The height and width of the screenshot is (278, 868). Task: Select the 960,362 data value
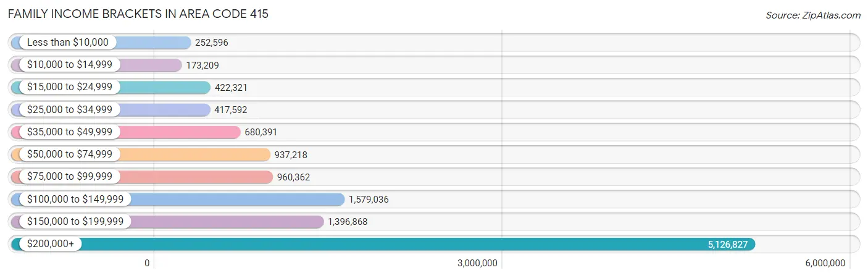coord(293,177)
